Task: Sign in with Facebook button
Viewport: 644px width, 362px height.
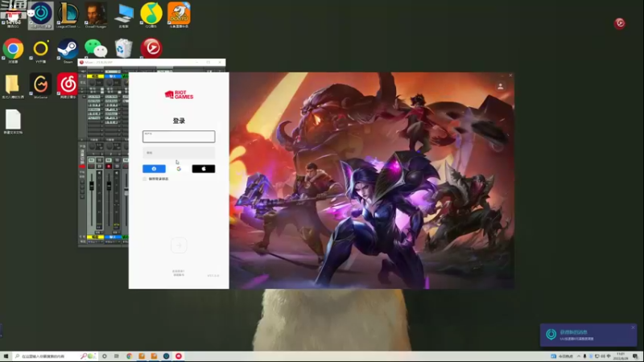Action: [x=154, y=169]
